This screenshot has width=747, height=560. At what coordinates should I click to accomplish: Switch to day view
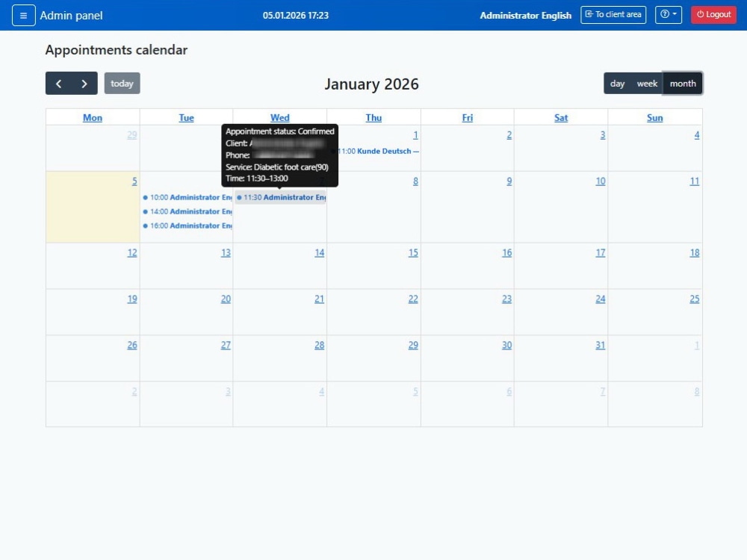(617, 84)
